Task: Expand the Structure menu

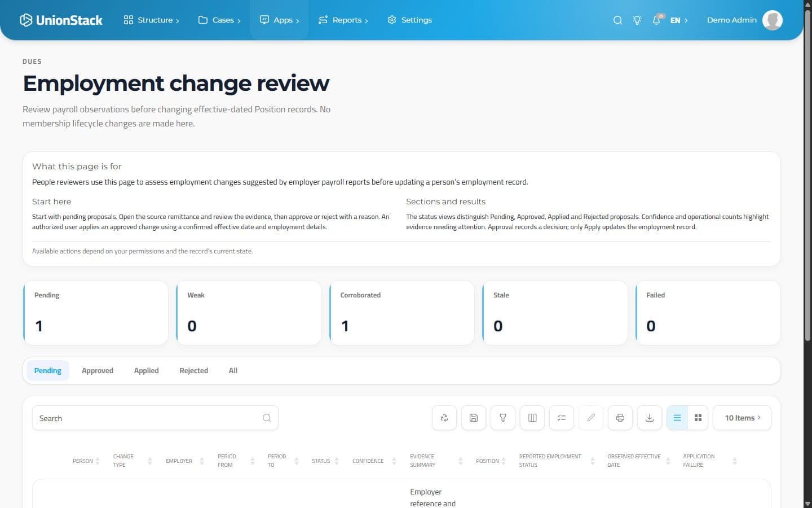Action: click(152, 20)
